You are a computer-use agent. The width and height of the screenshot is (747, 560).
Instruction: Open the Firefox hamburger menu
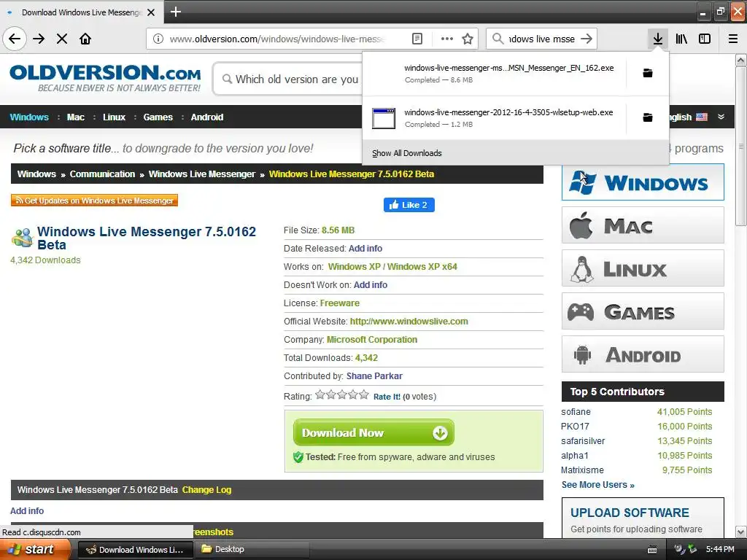[x=733, y=39]
